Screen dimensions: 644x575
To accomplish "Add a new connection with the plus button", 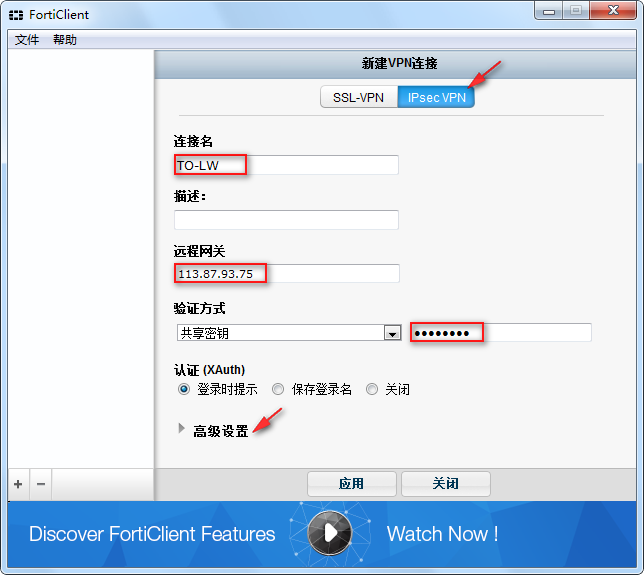I will pos(18,484).
